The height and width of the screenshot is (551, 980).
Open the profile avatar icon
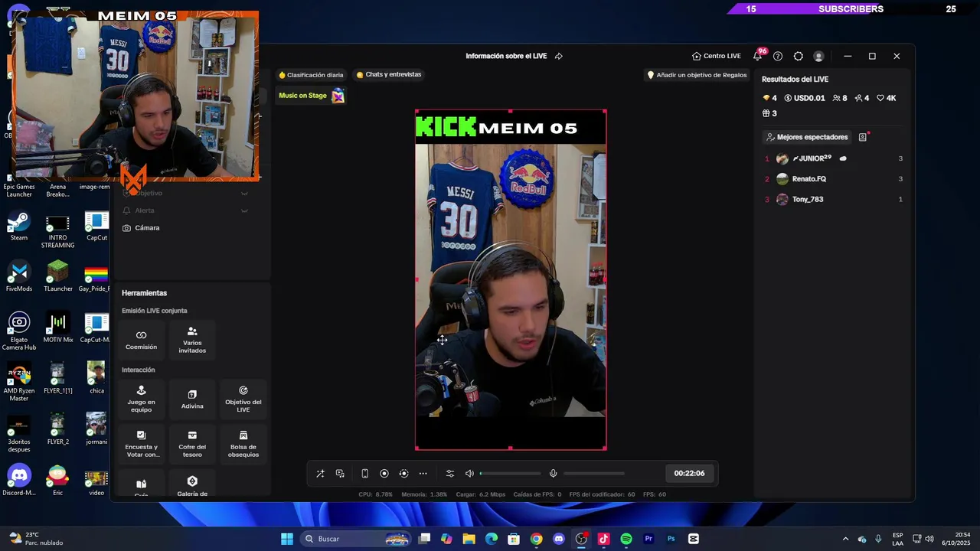click(818, 56)
